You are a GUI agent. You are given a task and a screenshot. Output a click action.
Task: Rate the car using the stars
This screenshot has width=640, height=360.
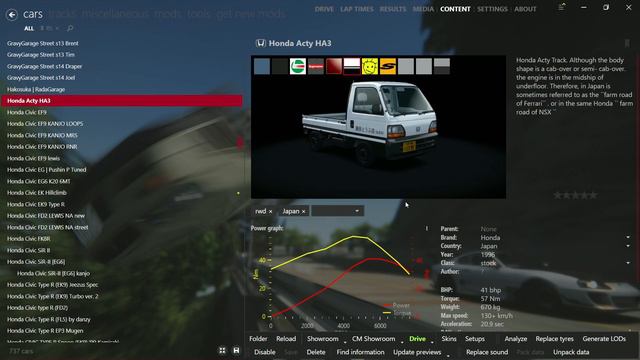click(x=575, y=196)
